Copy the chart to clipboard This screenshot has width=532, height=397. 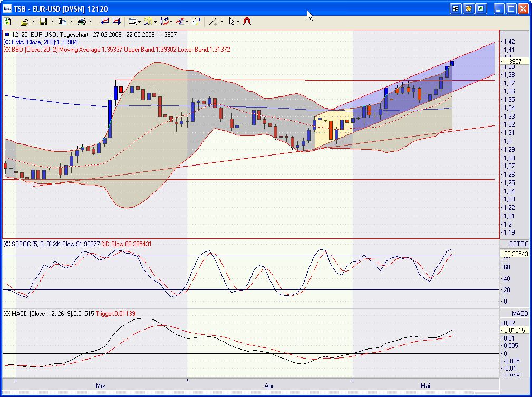pyautogui.click(x=63, y=21)
